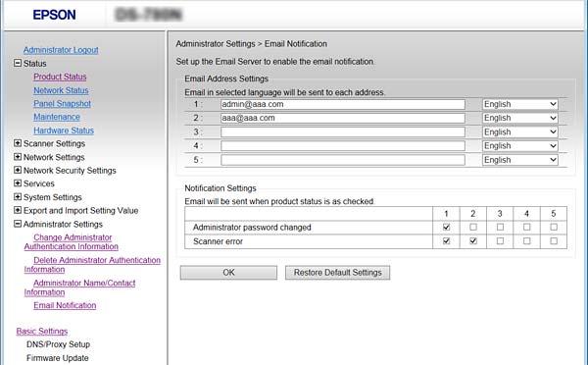Check Scanner error for address 4
588x365 pixels.
coord(527,241)
